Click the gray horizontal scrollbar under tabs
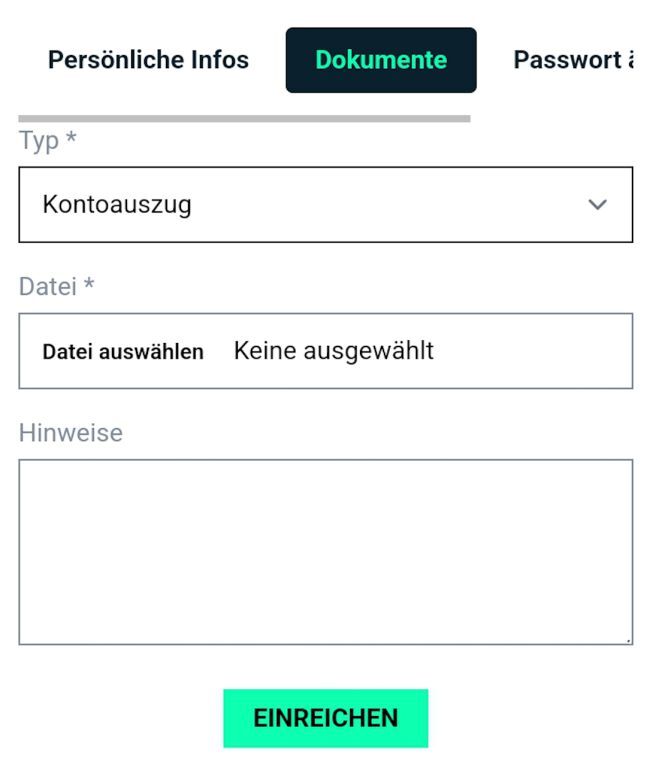Screen dimensions: 650x759 (x=244, y=118)
